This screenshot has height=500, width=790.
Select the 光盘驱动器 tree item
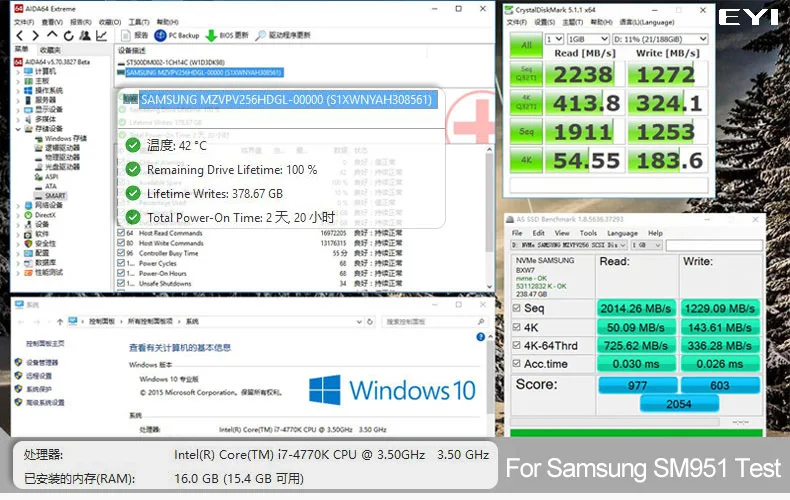pos(57,167)
